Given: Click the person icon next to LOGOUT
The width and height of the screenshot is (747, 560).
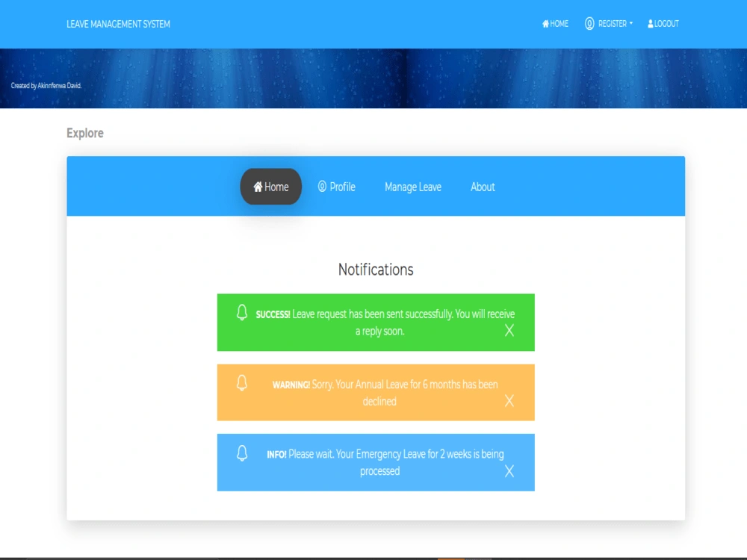Looking at the screenshot, I should (651, 23).
